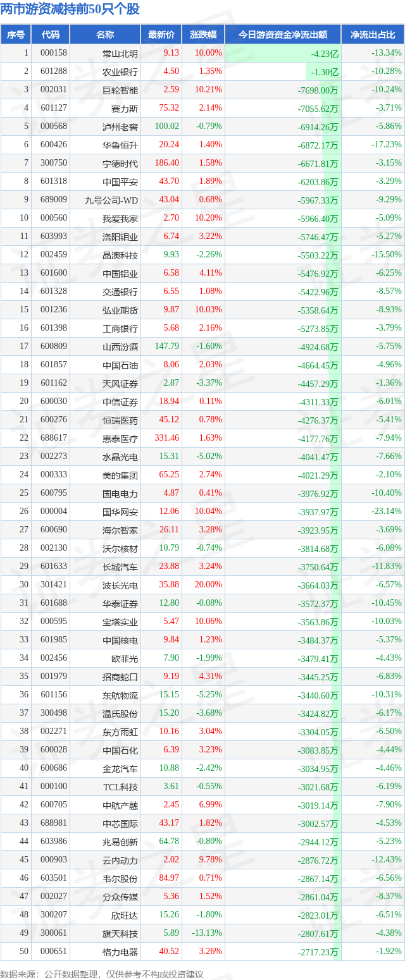Viewport: 405px width, 980px height.
Task: Click the 今日游资资金净流出额 column header
Action: (x=283, y=35)
